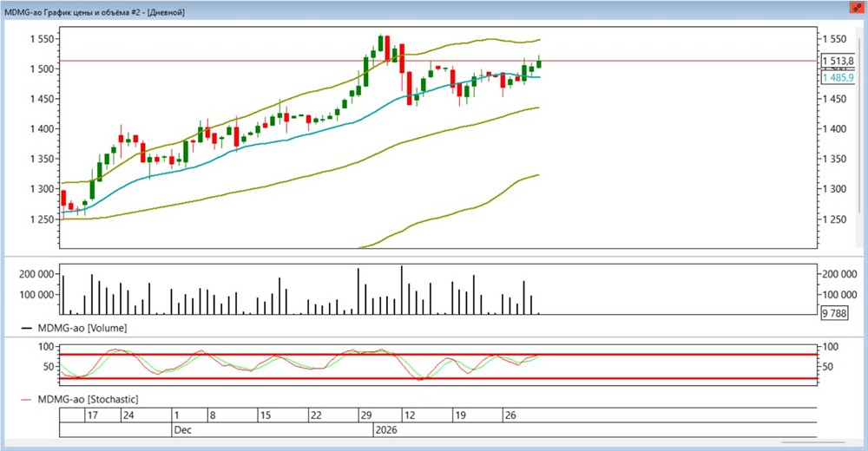Click the horizontal scrollbar under the time axis

coord(812,442)
